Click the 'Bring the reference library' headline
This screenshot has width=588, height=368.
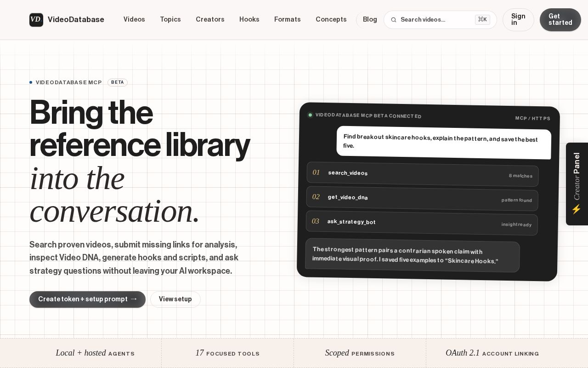pyautogui.click(x=140, y=128)
